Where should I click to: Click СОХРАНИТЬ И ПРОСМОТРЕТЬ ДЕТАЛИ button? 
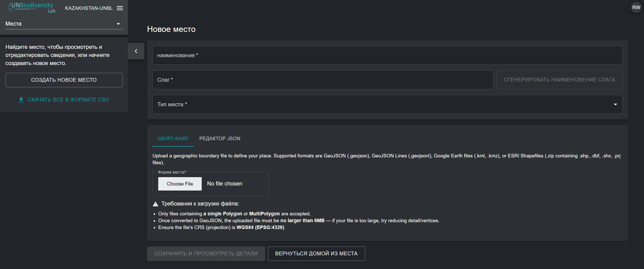(x=206, y=254)
